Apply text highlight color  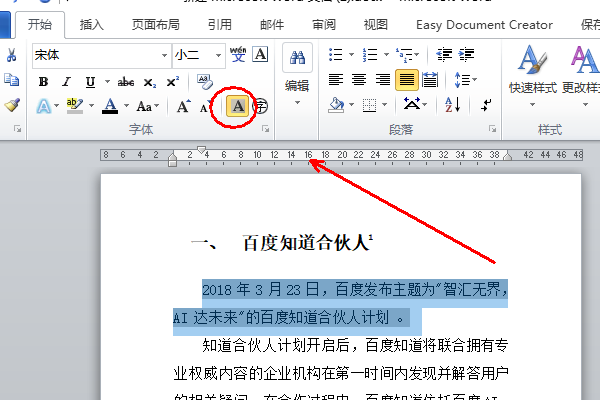(74, 106)
